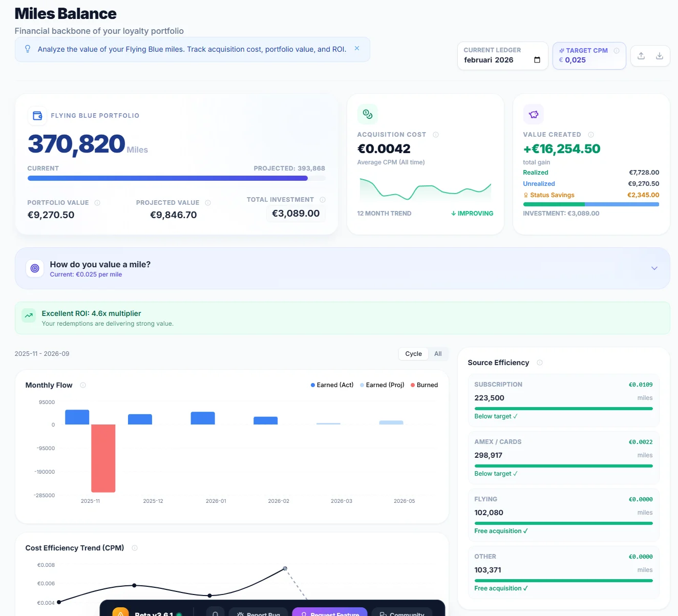Click the download icon in the top toolbar
The image size is (678, 616).
(660, 56)
